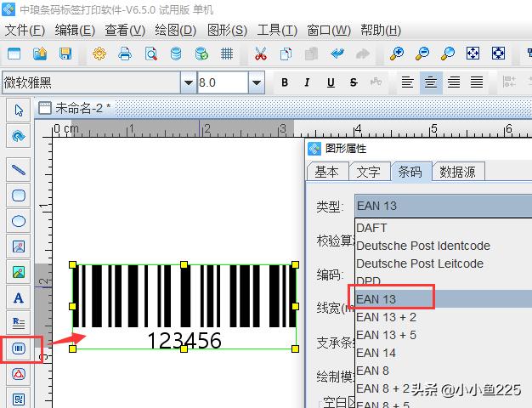Switch to the 基本 tab

327,172
